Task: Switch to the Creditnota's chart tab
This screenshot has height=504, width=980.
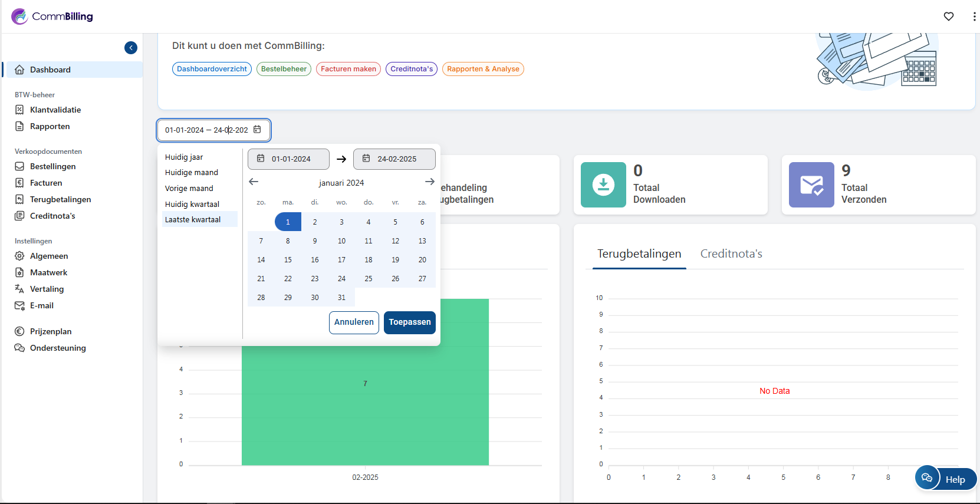Action: click(x=731, y=253)
